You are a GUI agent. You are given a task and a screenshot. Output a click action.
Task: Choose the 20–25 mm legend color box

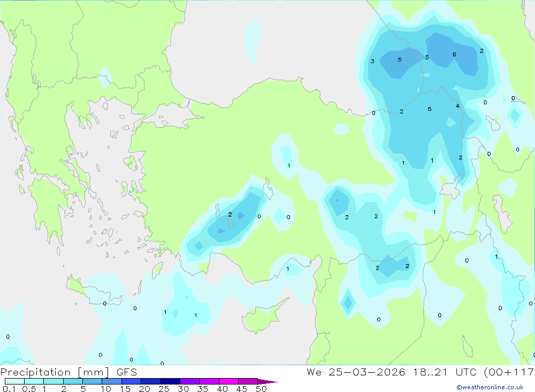pos(151,381)
